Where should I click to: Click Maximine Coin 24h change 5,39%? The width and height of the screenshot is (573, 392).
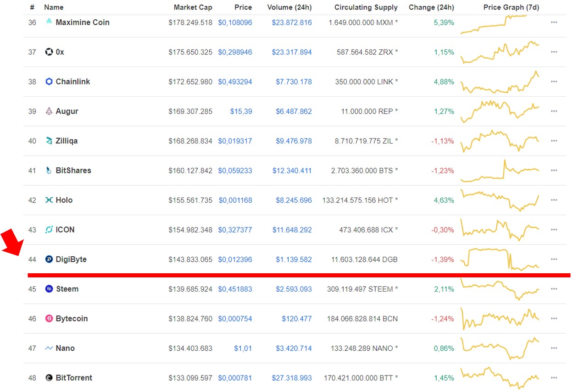coord(444,22)
